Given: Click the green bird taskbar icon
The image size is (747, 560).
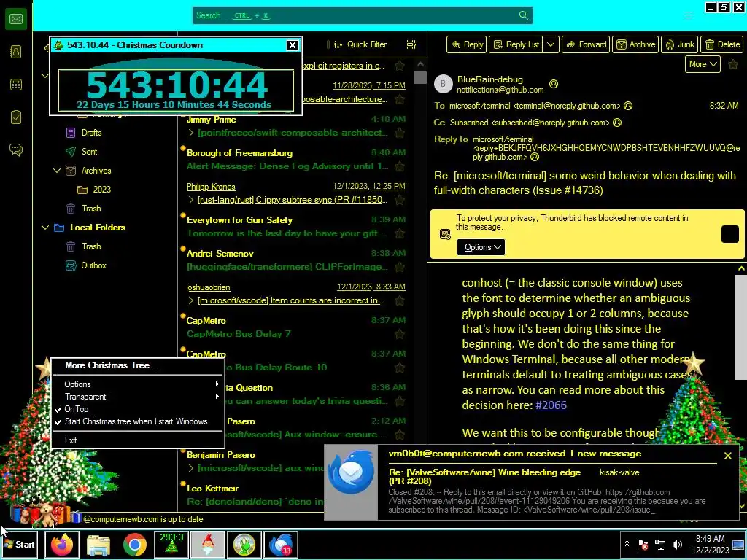Looking at the screenshot, I should tap(244, 544).
